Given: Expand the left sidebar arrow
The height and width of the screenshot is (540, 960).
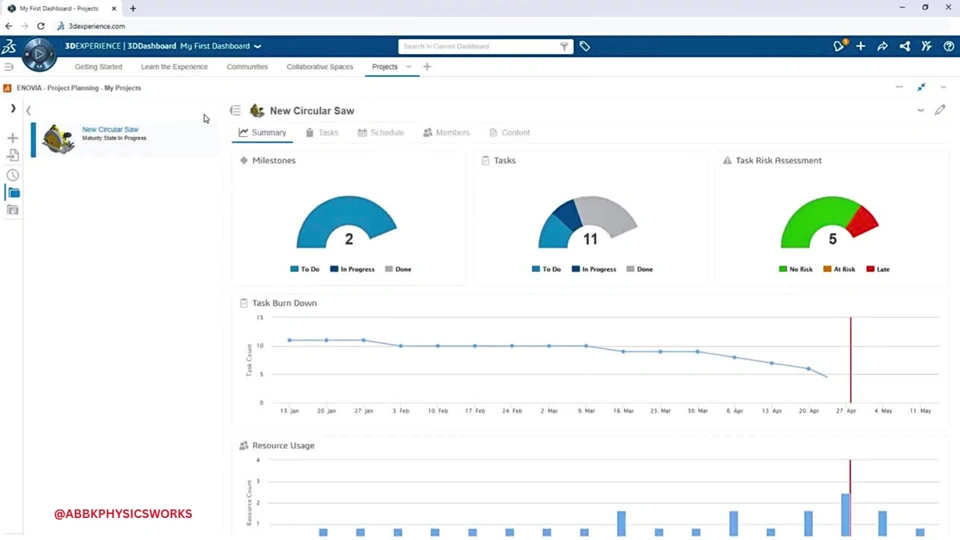Looking at the screenshot, I should click(13, 108).
